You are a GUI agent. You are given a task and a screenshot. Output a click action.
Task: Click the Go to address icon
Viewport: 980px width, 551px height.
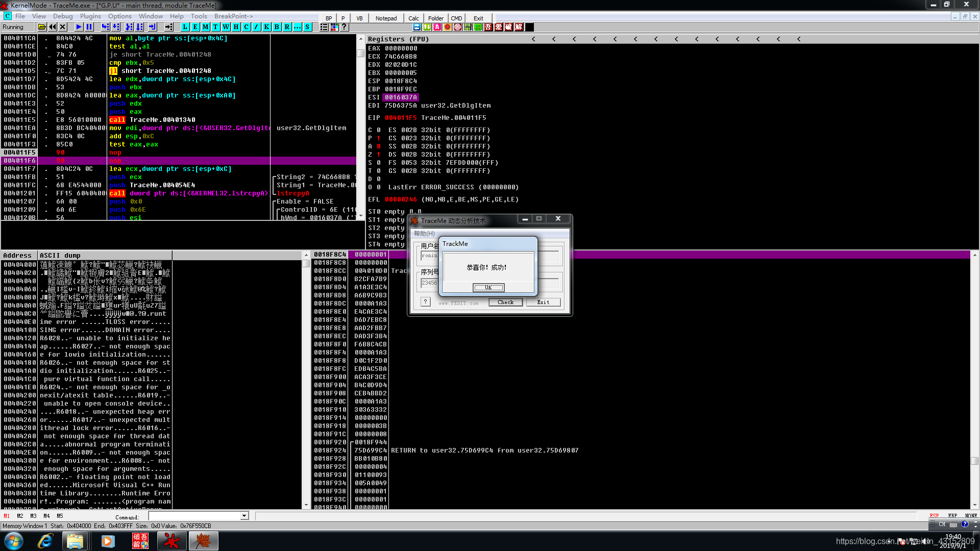coord(169,27)
